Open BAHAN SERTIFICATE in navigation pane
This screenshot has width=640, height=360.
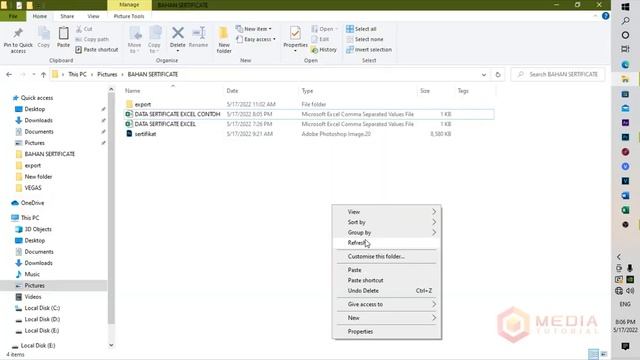(49, 154)
